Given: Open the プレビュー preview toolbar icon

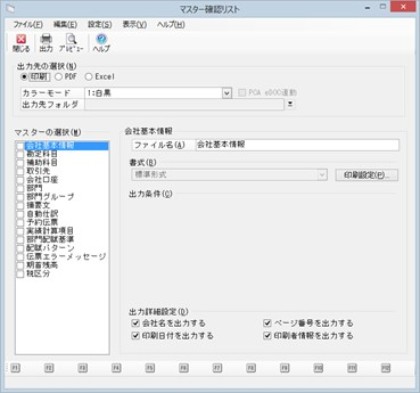Looking at the screenshot, I should pyautogui.click(x=71, y=39).
